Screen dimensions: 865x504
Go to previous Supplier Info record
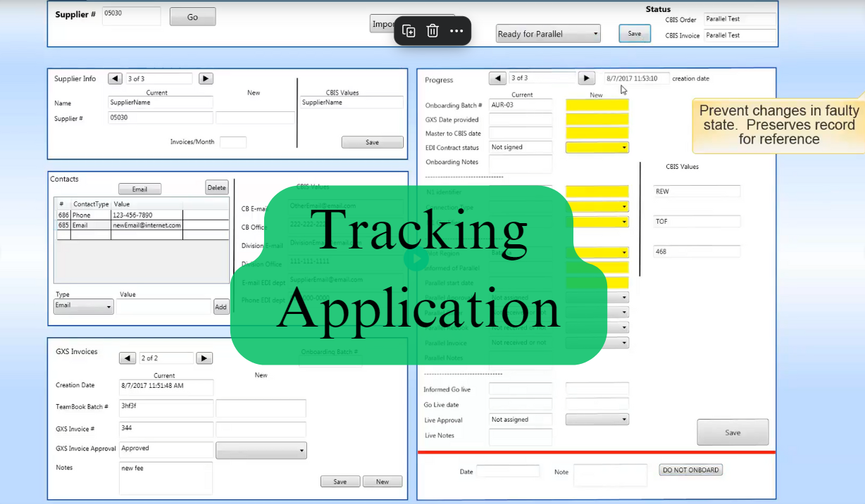tap(115, 79)
